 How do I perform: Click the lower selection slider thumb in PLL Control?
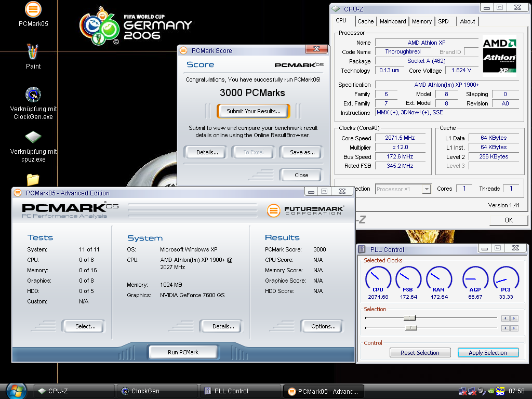(411, 328)
